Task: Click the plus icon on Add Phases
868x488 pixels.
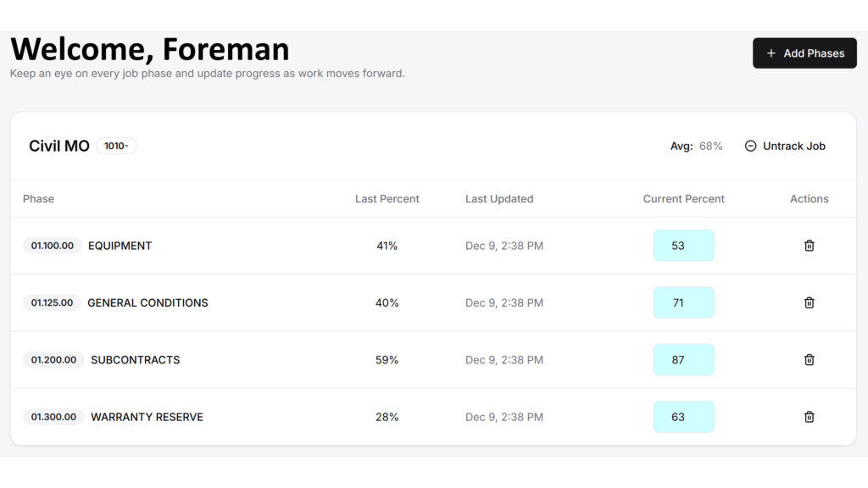Action: pyautogui.click(x=771, y=53)
